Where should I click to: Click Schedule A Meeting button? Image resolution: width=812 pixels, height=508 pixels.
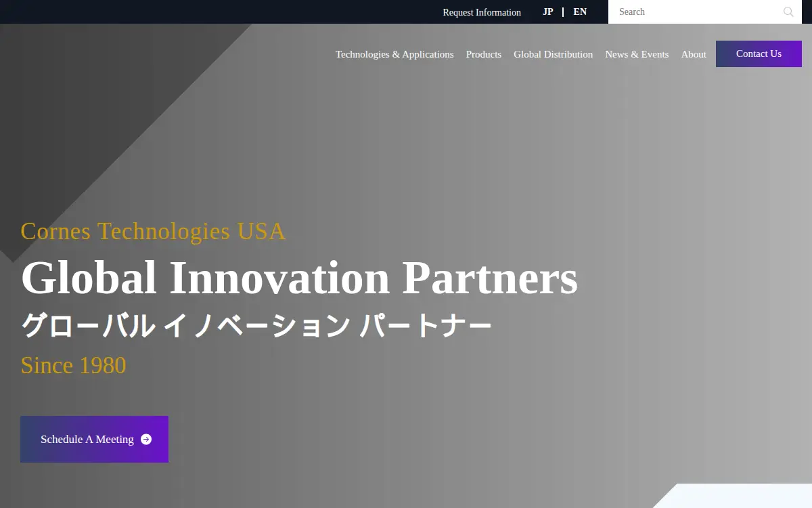coord(94,439)
